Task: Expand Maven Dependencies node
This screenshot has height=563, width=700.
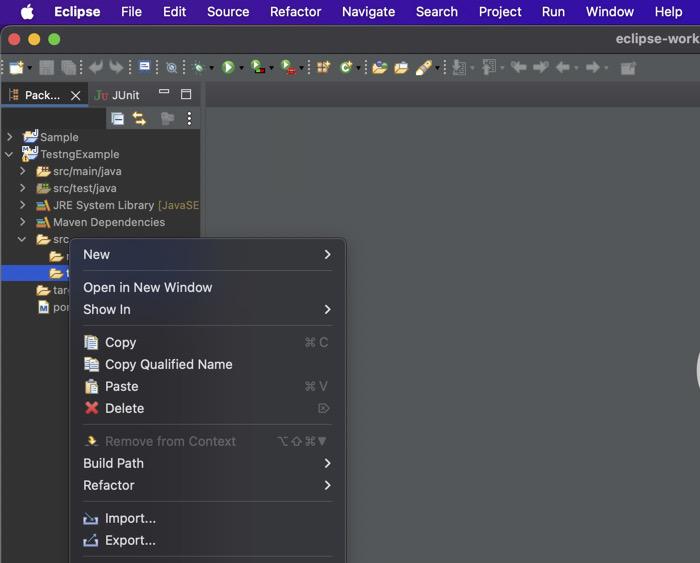Action: point(22,222)
